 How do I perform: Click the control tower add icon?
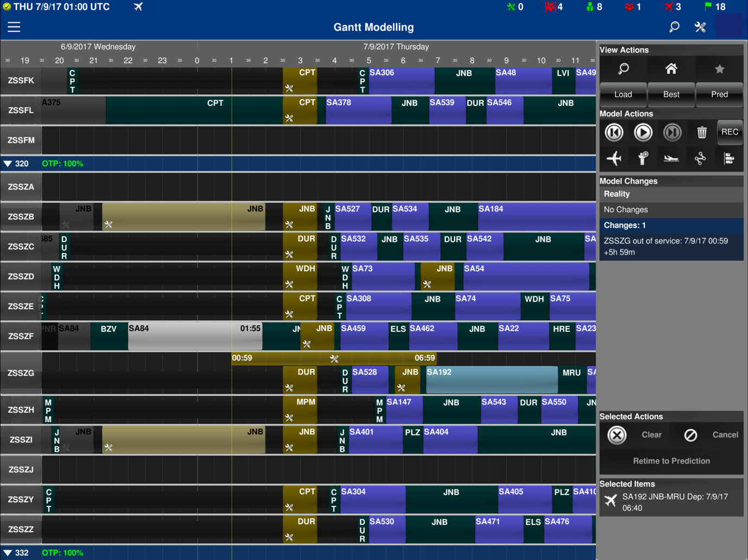[643, 158]
